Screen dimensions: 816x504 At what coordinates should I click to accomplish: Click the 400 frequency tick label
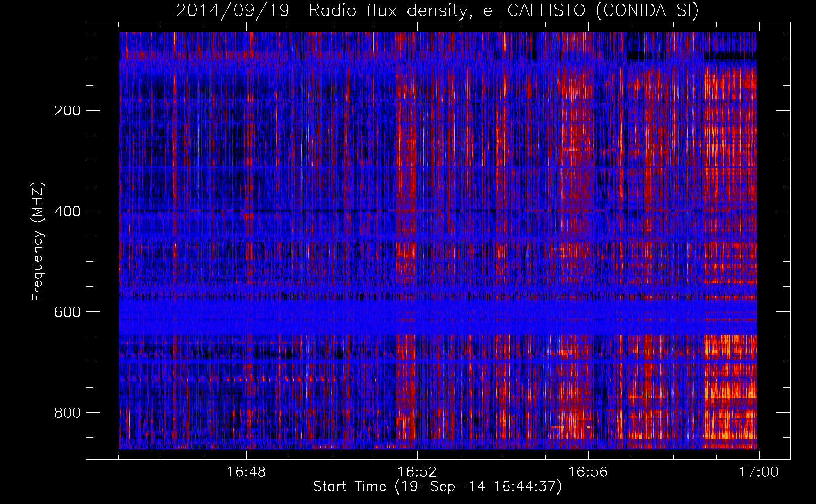67,211
